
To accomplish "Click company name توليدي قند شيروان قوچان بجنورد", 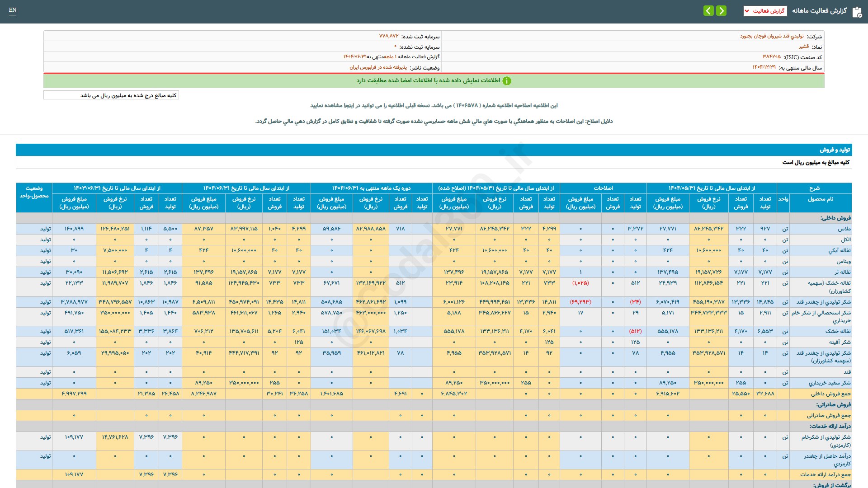I will click(x=772, y=36).
